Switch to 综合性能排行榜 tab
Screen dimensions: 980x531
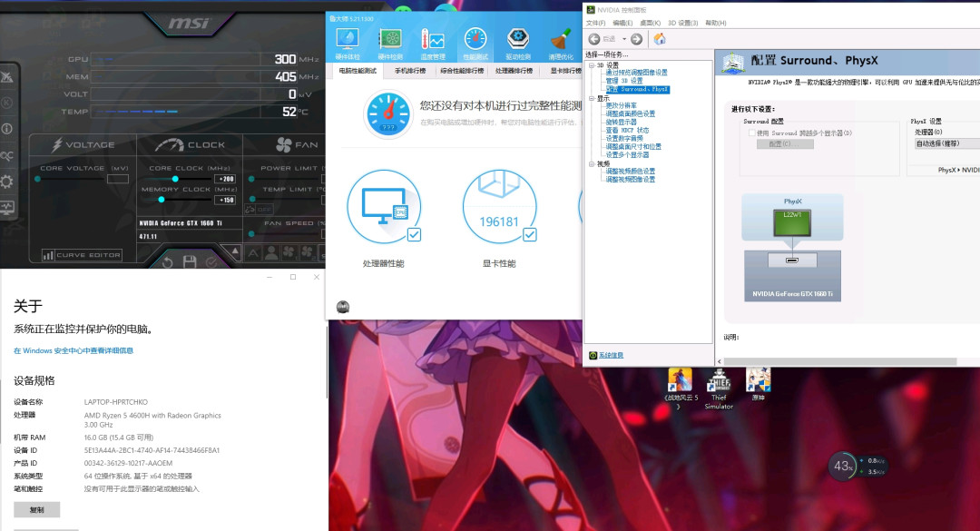click(462, 71)
